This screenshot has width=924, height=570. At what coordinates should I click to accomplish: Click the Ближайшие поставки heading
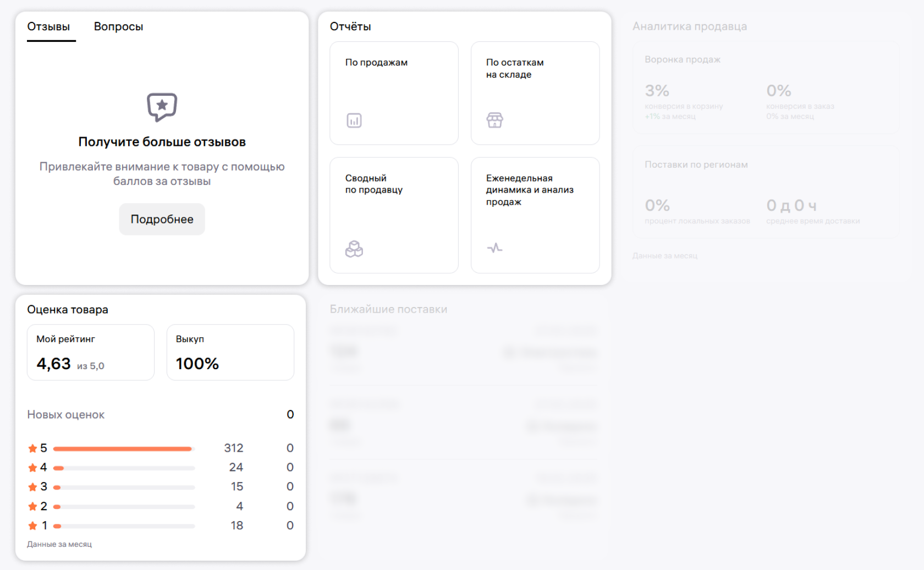click(x=388, y=309)
